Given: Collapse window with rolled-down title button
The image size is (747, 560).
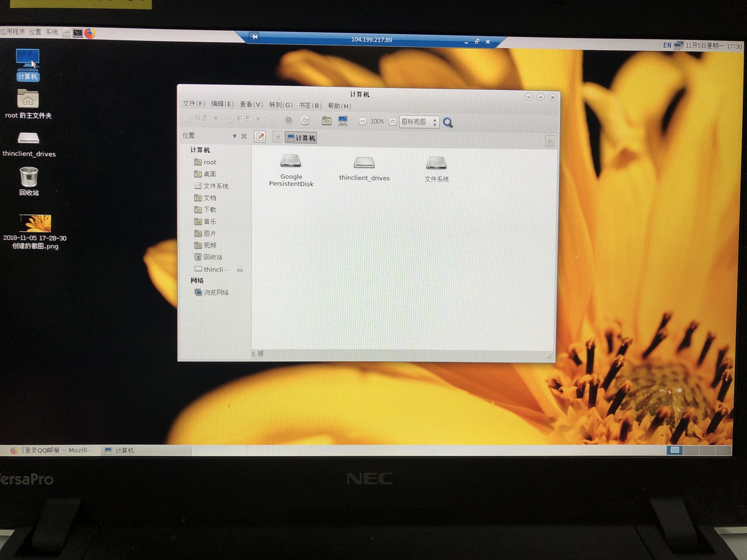Looking at the screenshot, I should [x=528, y=97].
